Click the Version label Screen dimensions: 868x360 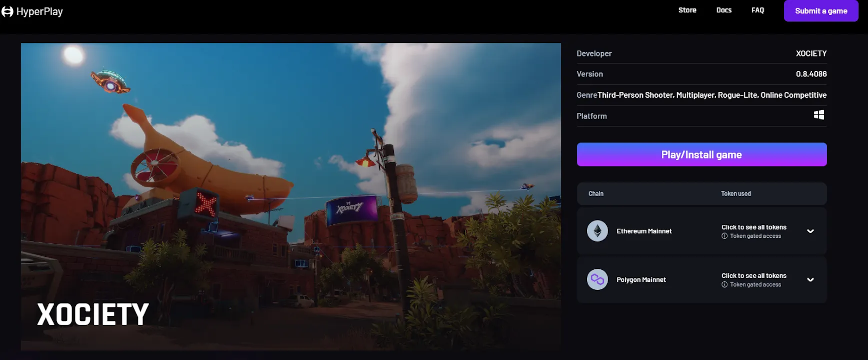tap(590, 74)
